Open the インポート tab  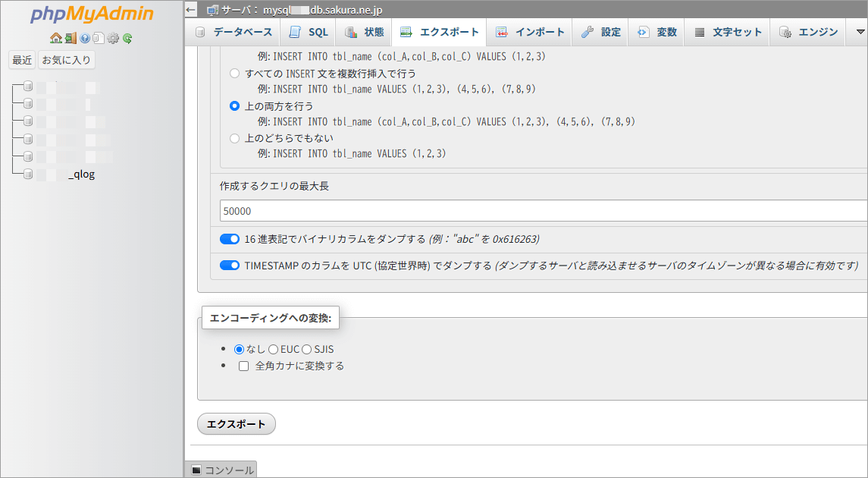pos(531,32)
